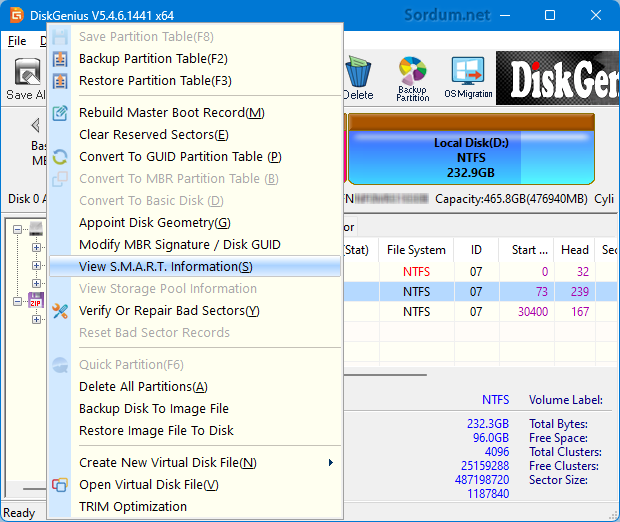This screenshot has width=620, height=522.
Task: Click the Rebuild Master Boot Record icon
Action: pyautogui.click(x=60, y=113)
